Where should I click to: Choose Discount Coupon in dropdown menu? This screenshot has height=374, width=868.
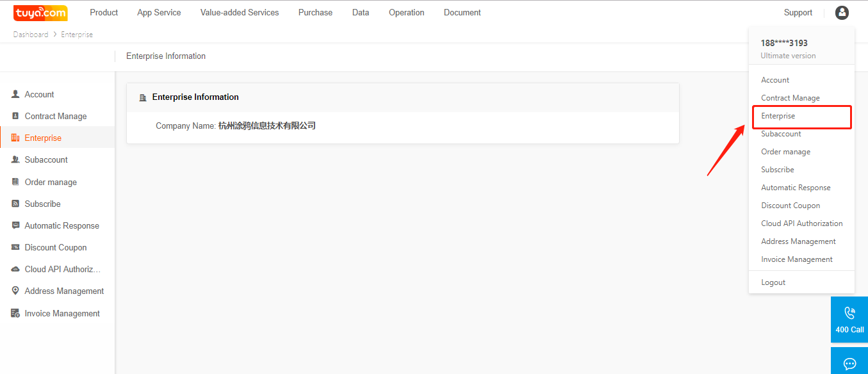[x=790, y=206]
